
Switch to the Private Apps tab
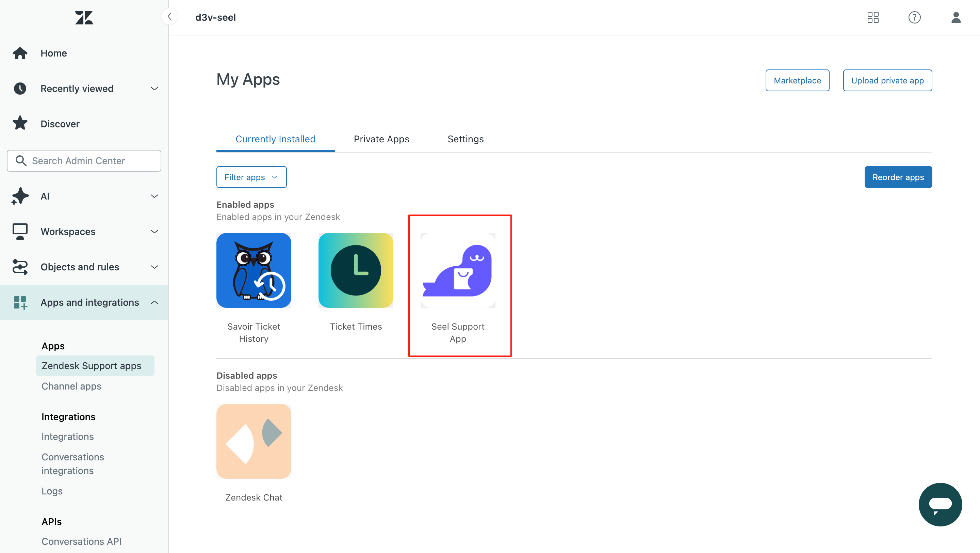381,139
